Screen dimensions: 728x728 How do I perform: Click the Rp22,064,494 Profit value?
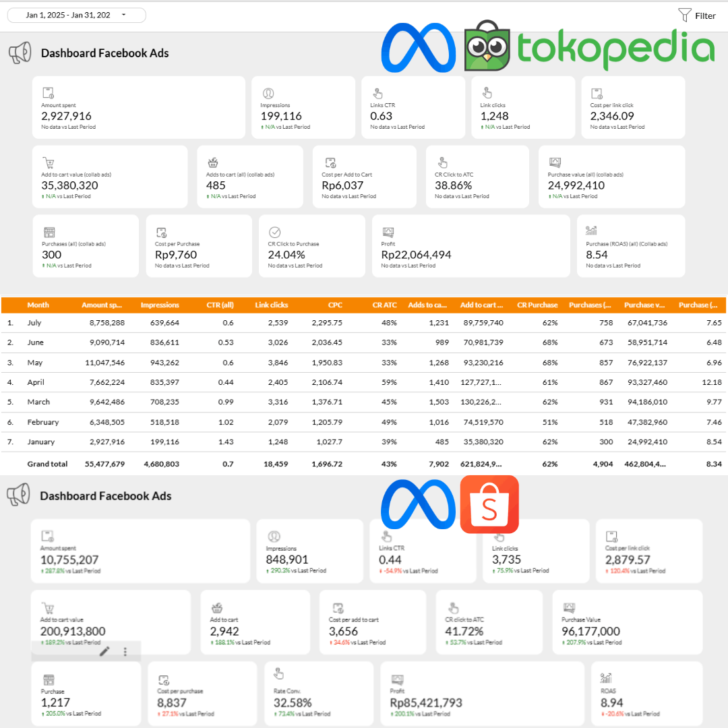(x=416, y=255)
